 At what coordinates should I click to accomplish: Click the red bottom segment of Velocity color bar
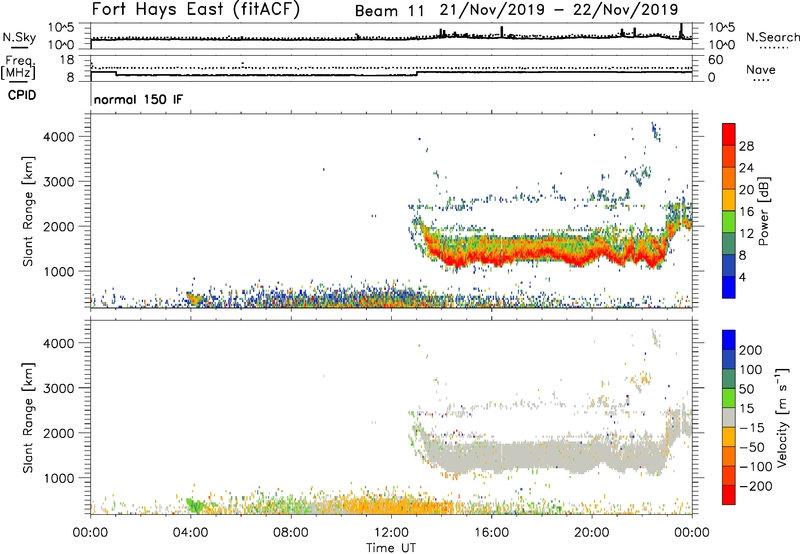pyautogui.click(x=729, y=495)
